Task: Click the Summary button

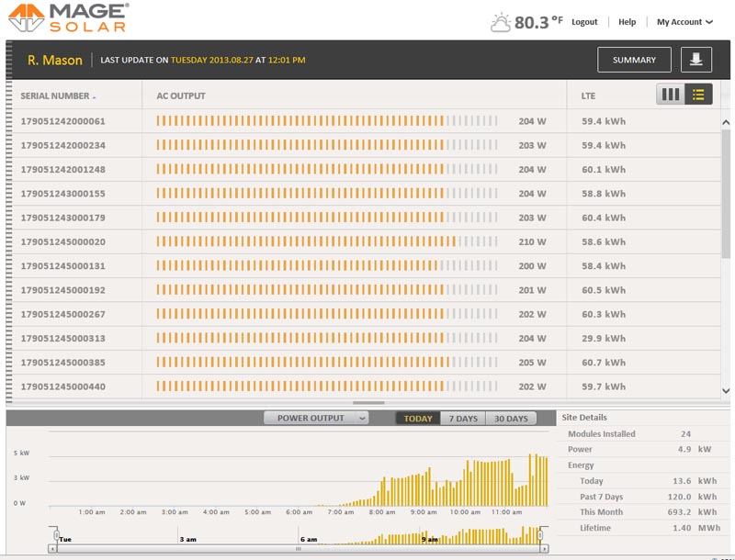Action: pyautogui.click(x=634, y=60)
